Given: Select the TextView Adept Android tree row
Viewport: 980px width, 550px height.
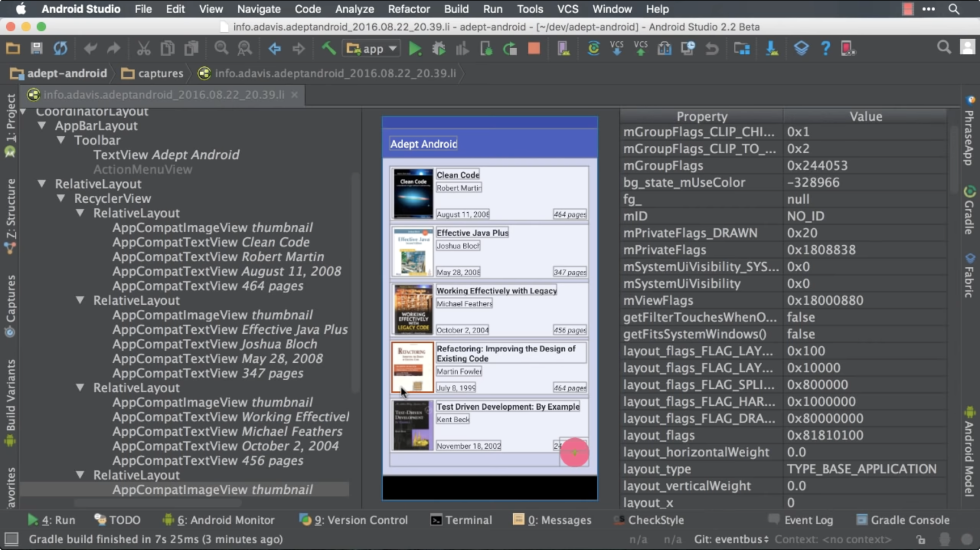Looking at the screenshot, I should [166, 155].
